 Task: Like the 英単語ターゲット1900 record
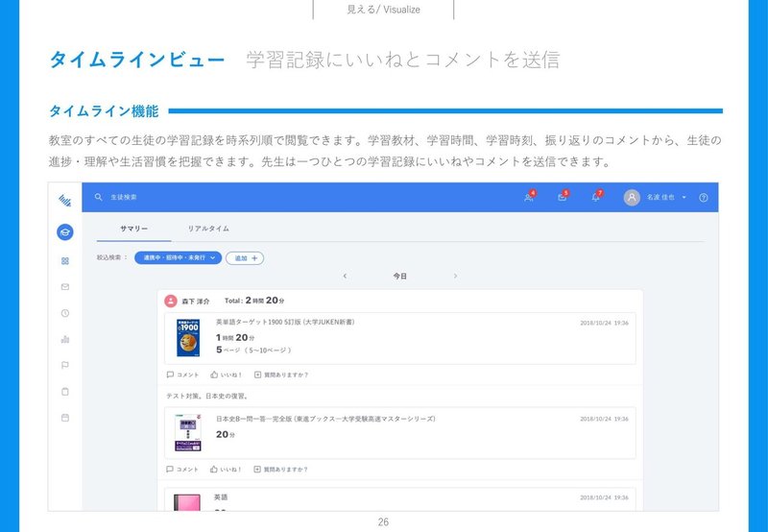point(226,375)
